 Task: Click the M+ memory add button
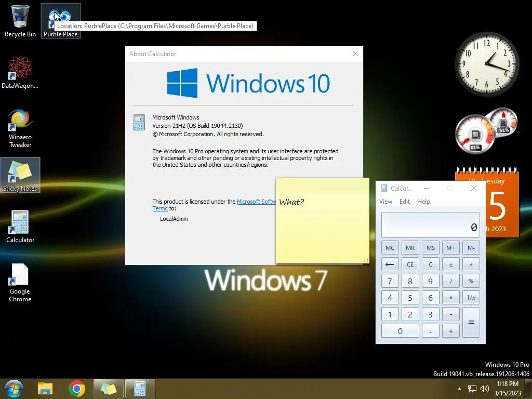pyautogui.click(x=451, y=248)
